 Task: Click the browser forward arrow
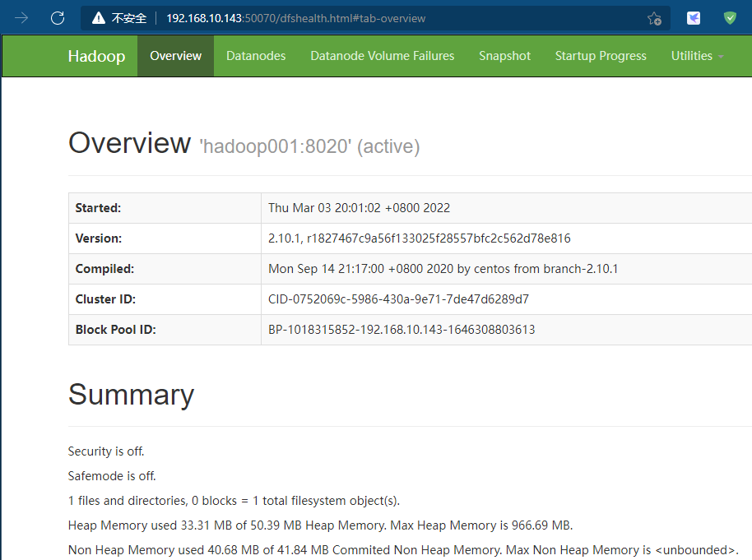21,18
